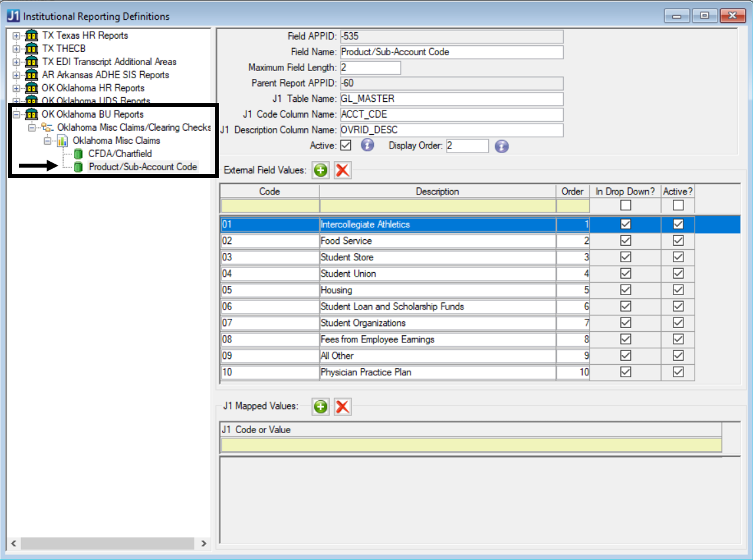Click the Code column header
Image resolution: width=753 pixels, height=560 pixels.
click(269, 191)
